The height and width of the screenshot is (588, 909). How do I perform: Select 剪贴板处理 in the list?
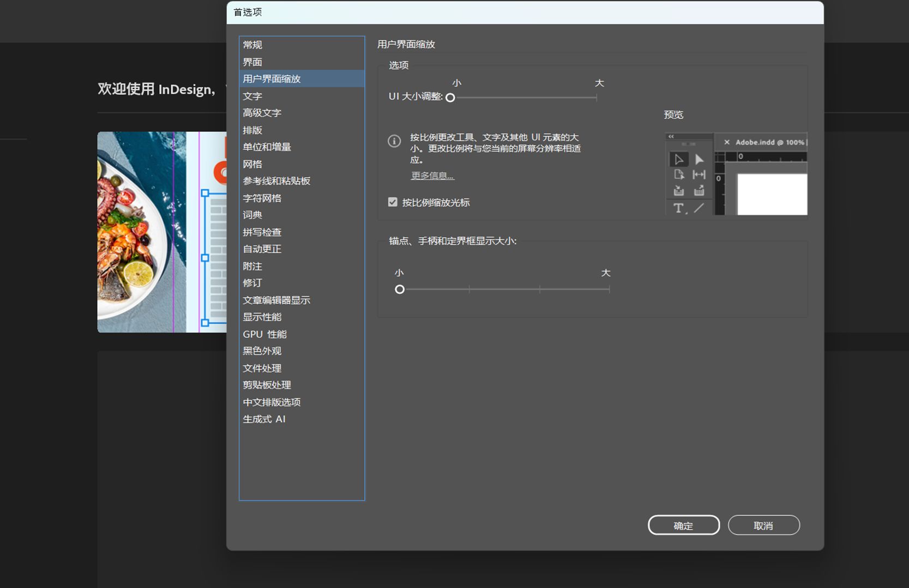302,385
